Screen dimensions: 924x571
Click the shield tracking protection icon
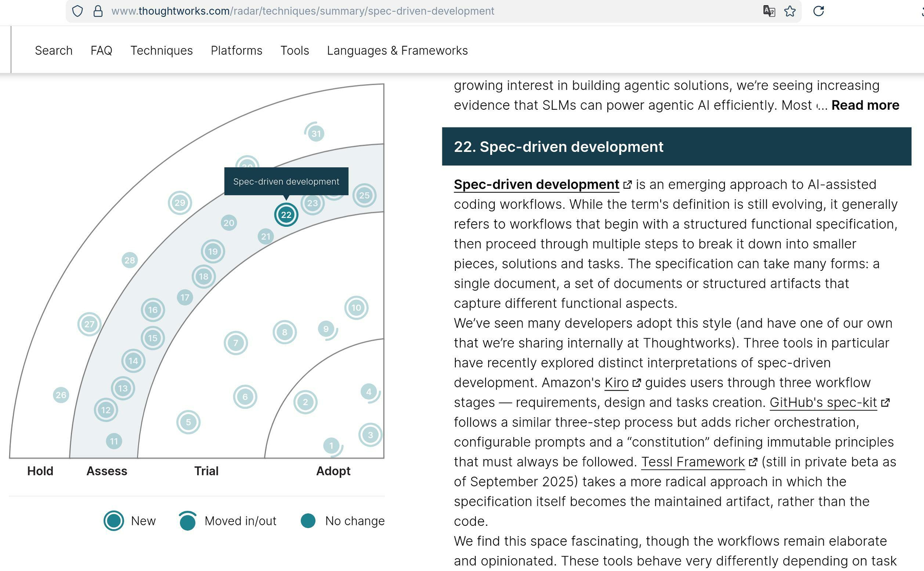tap(78, 11)
